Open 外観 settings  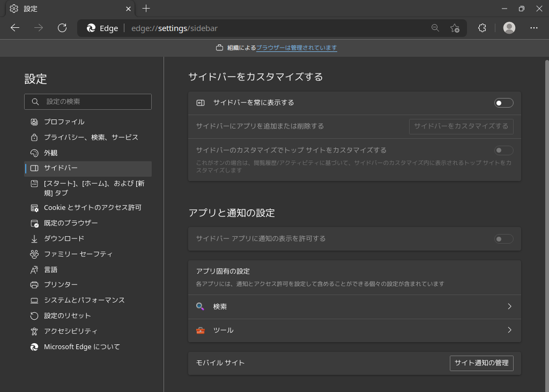(x=88, y=153)
